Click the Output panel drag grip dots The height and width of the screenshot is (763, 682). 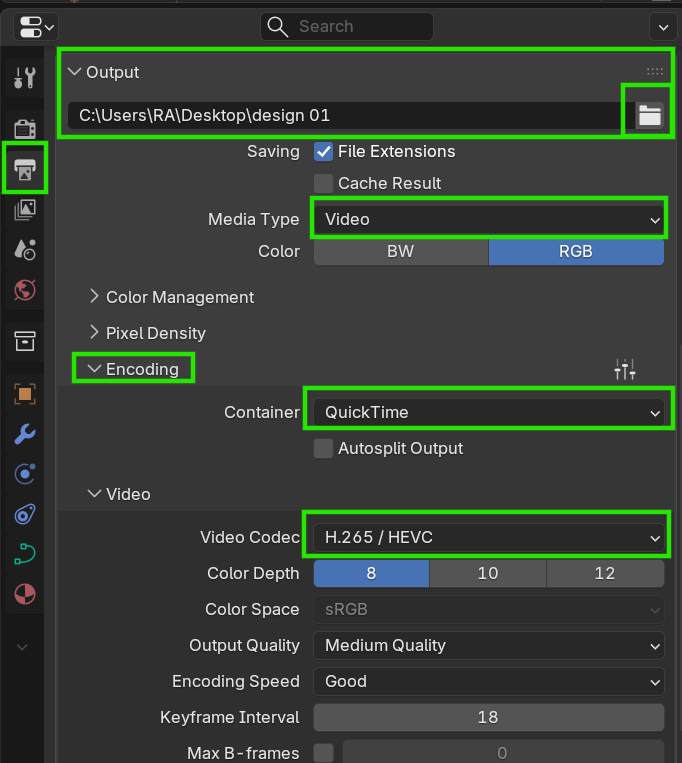coord(655,72)
